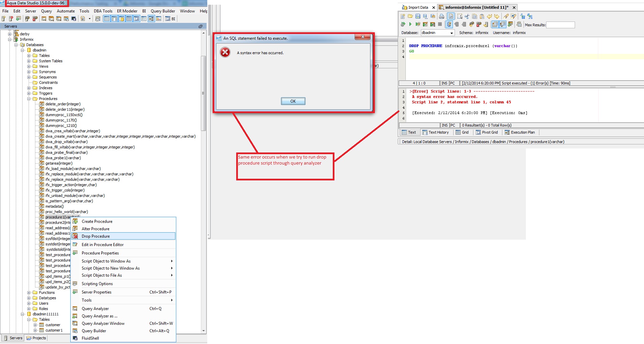Click the green Execute play icon
Viewport: 644px width, 344px height.
(x=410, y=24)
